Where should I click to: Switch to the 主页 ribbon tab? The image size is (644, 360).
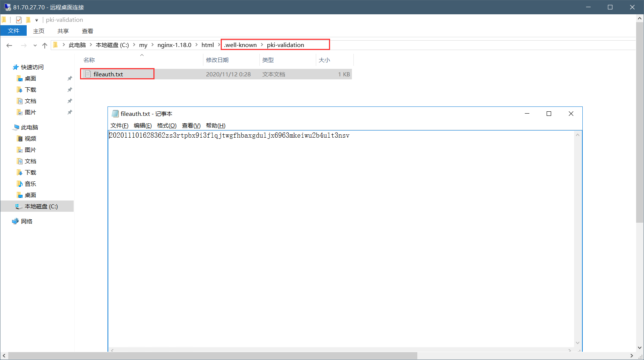(39, 31)
